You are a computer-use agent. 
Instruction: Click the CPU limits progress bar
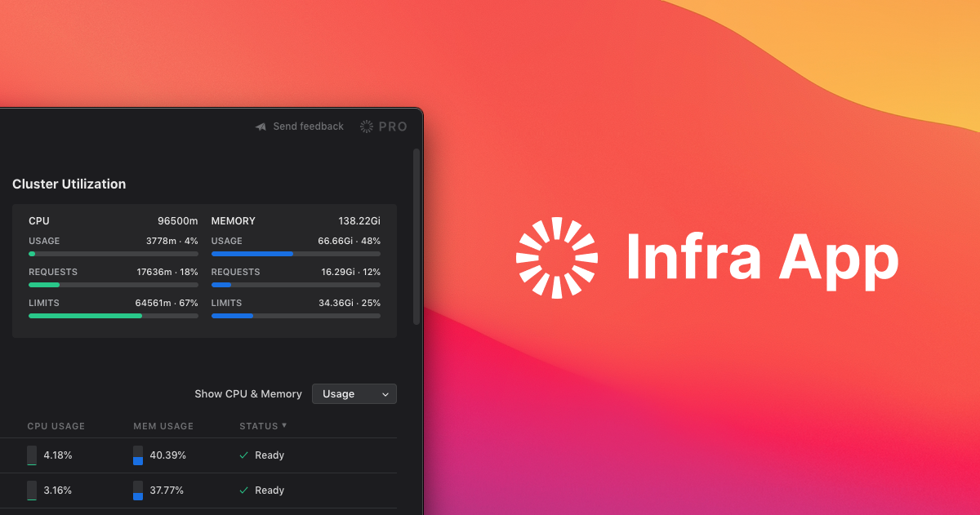click(x=114, y=316)
